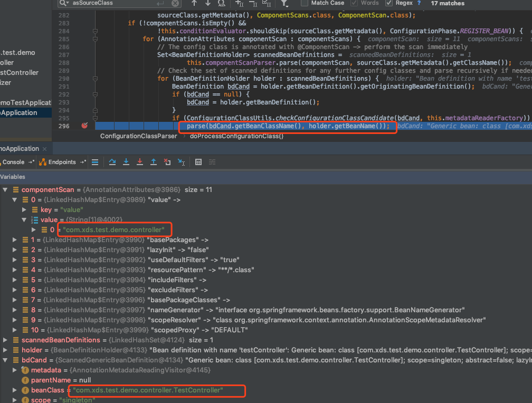The height and width of the screenshot is (403, 532).
Task: Open regex help question mark
Action: (419, 3)
